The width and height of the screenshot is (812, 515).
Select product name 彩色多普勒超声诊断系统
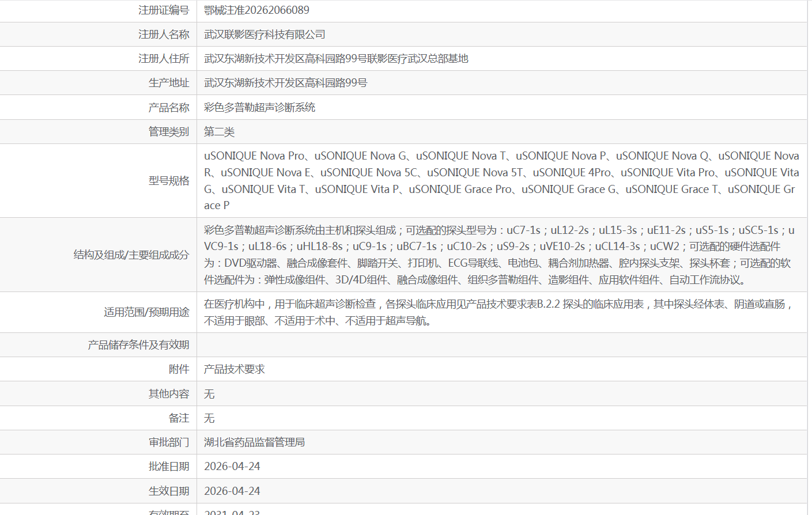tap(259, 108)
